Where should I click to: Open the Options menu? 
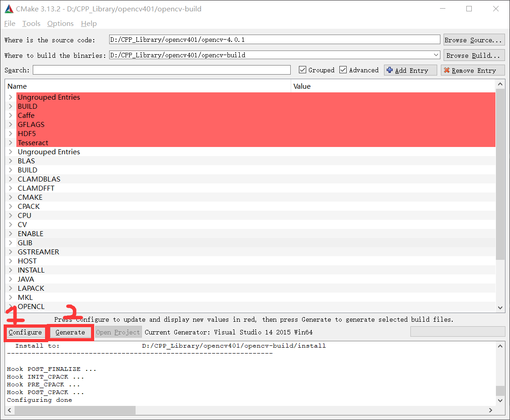point(61,23)
